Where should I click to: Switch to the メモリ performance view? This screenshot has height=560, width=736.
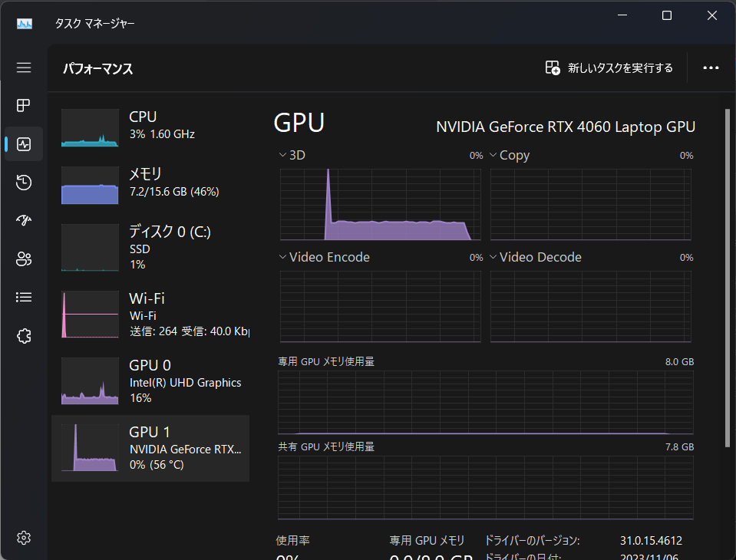click(150, 184)
